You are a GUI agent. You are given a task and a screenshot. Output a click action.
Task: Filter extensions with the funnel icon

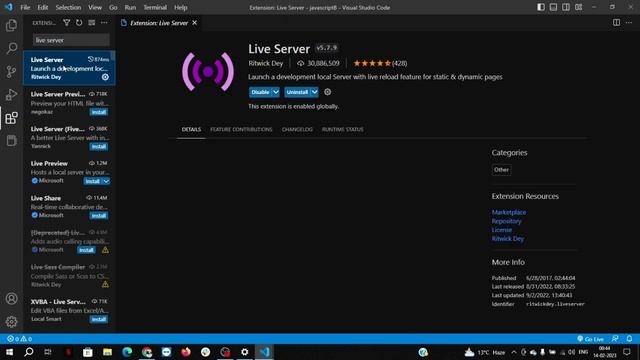pos(67,23)
